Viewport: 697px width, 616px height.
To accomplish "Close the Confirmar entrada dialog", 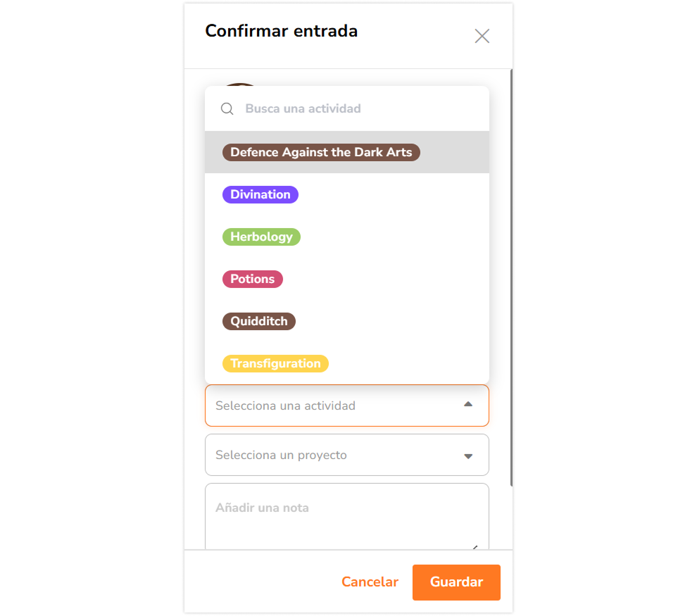I will [482, 37].
